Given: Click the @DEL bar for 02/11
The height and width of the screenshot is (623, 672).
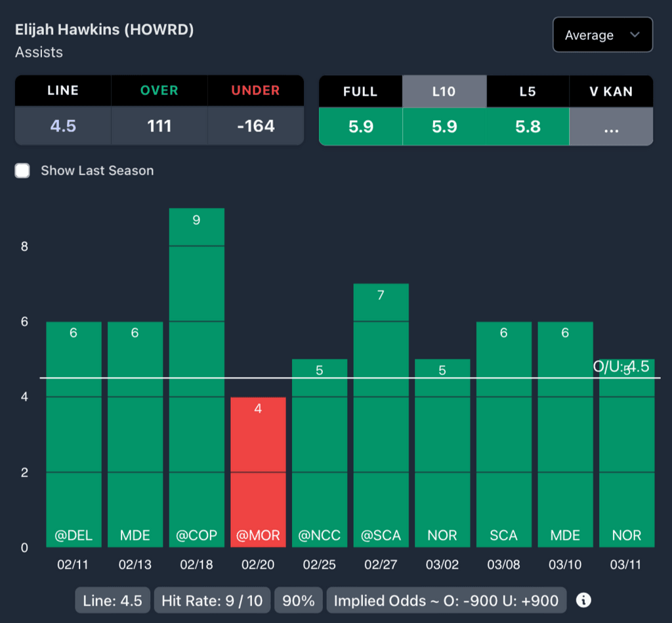Looking at the screenshot, I should [x=73, y=434].
